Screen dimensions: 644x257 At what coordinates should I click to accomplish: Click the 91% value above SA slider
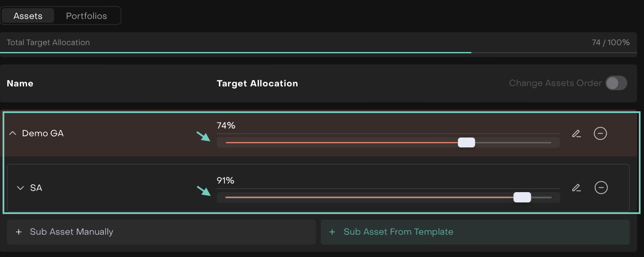[x=225, y=181]
